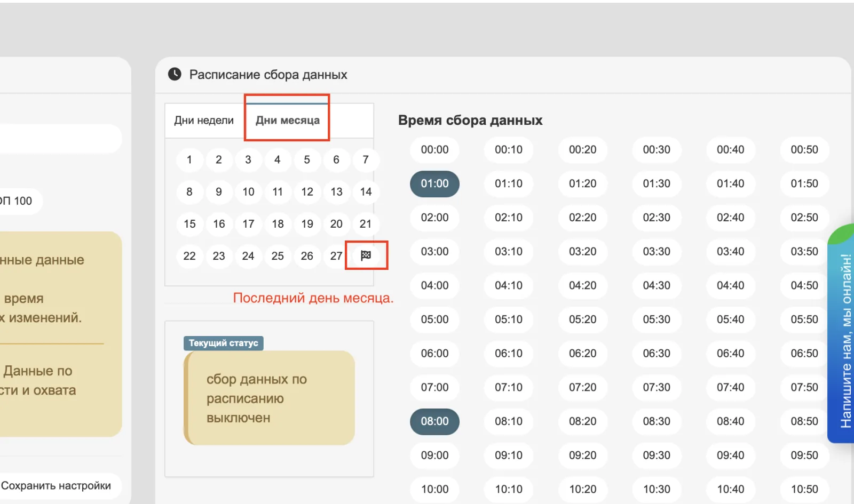Open the Дни месяца tab

[287, 121]
